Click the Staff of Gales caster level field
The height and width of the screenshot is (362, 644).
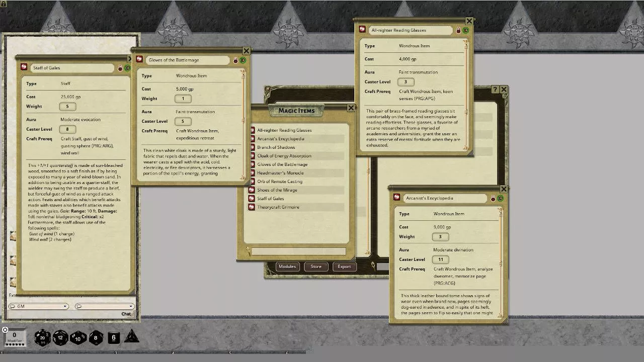coord(67,129)
